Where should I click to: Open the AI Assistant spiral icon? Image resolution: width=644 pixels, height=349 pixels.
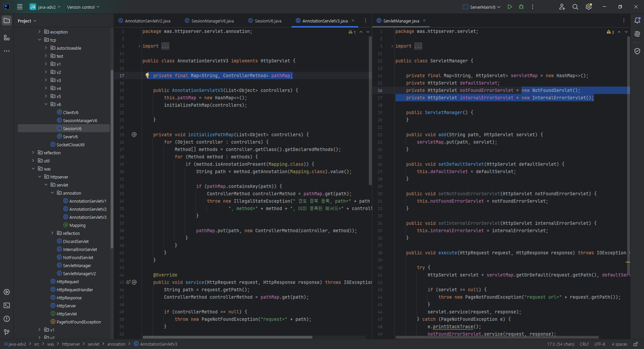[x=637, y=34]
